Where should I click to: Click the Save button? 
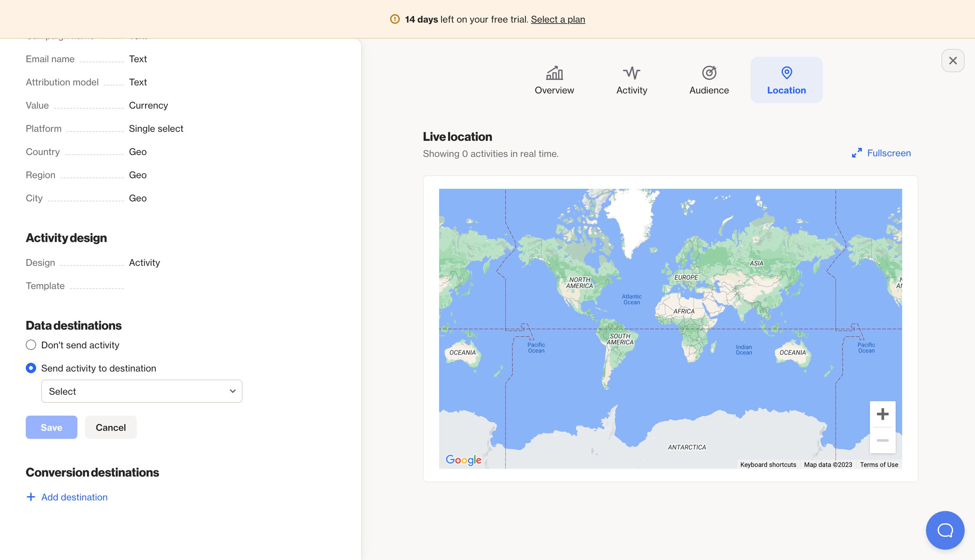click(52, 427)
